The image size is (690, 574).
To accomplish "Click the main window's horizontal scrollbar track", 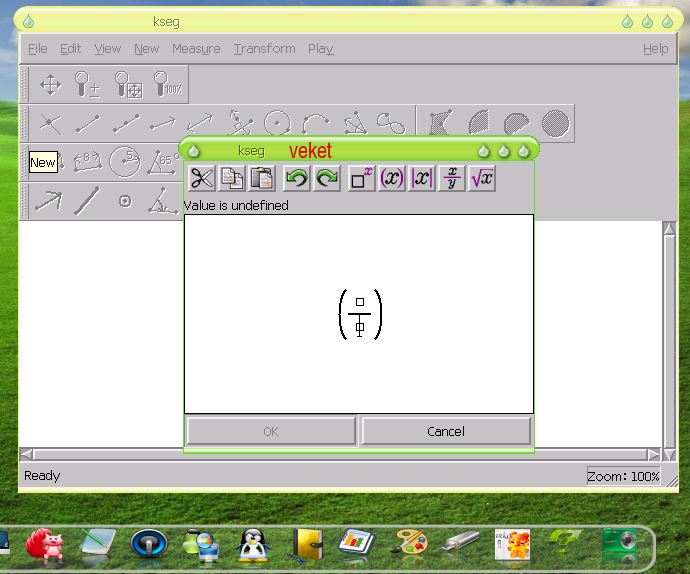I will pyautogui.click(x=100, y=454).
